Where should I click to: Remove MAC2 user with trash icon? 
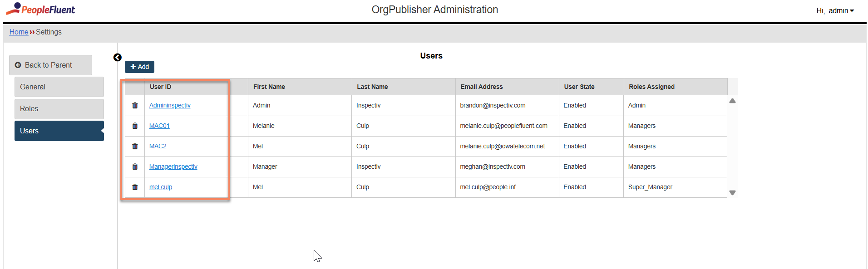(135, 146)
